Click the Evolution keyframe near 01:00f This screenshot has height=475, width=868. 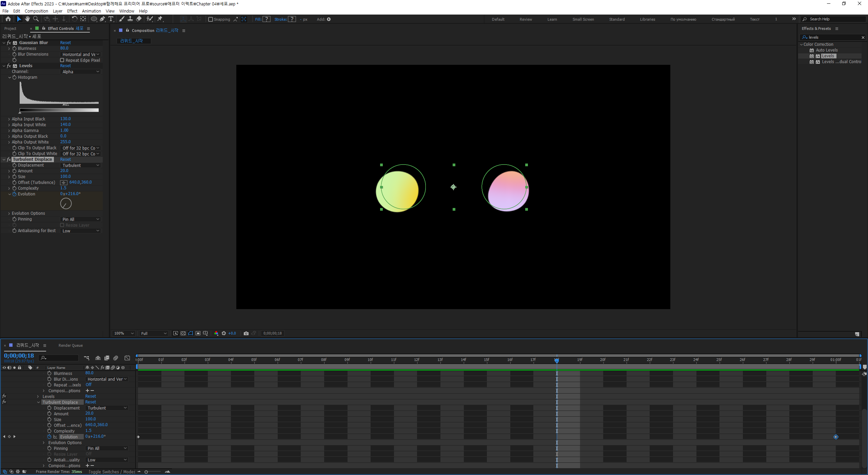click(x=836, y=437)
